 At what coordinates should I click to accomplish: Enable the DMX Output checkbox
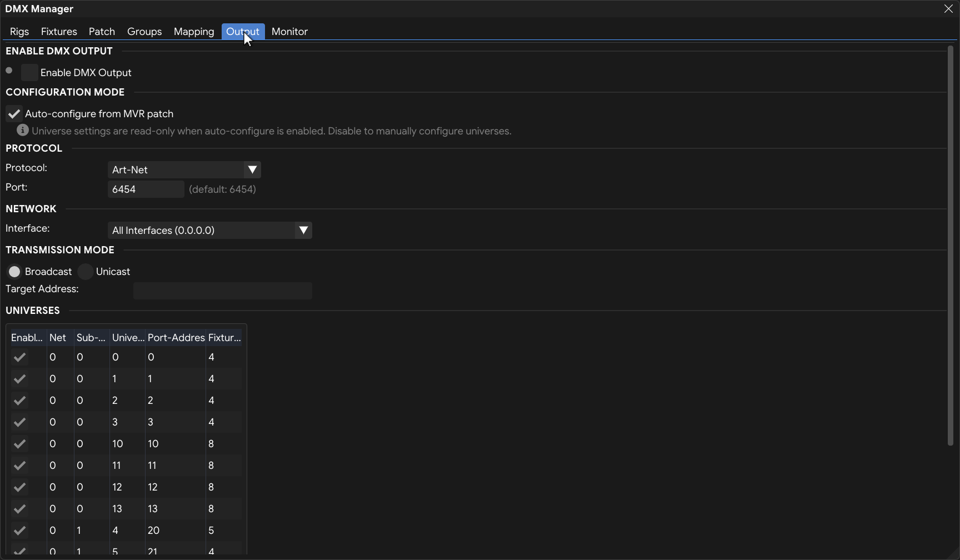(29, 72)
